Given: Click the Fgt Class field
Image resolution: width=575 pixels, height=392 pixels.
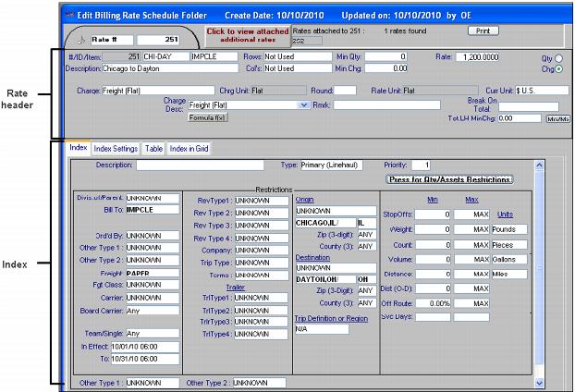Looking at the screenshot, I should (x=153, y=285).
